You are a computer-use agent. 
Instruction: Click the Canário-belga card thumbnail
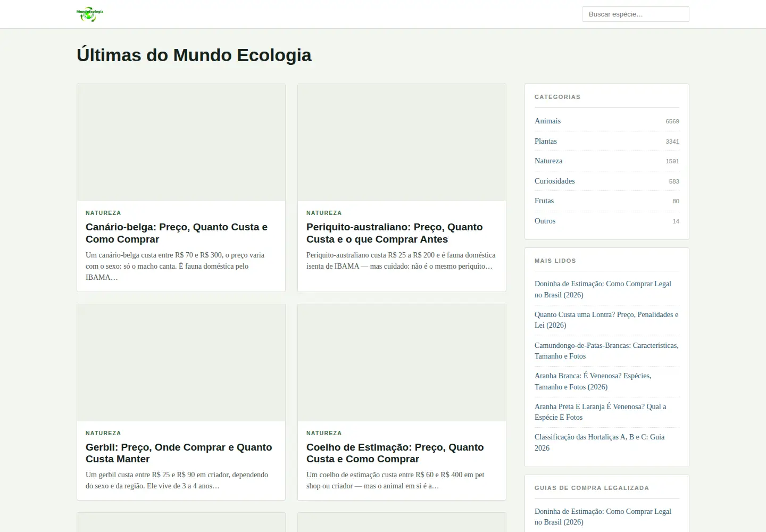point(181,143)
